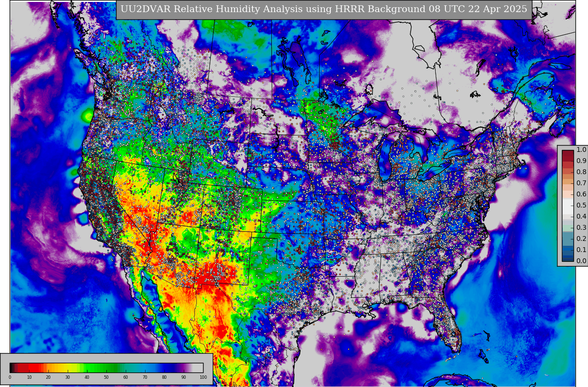Click the "40" tick on humidity scale
The height and width of the screenshot is (387, 588).
point(87,377)
